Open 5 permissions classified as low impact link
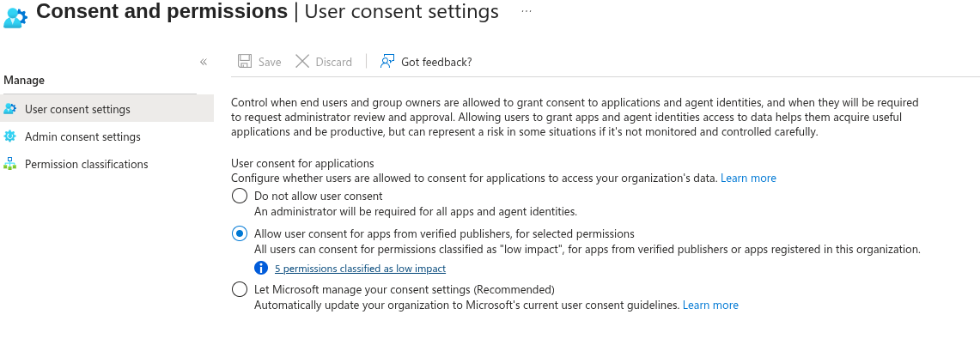This screenshot has width=980, height=363. (360, 268)
